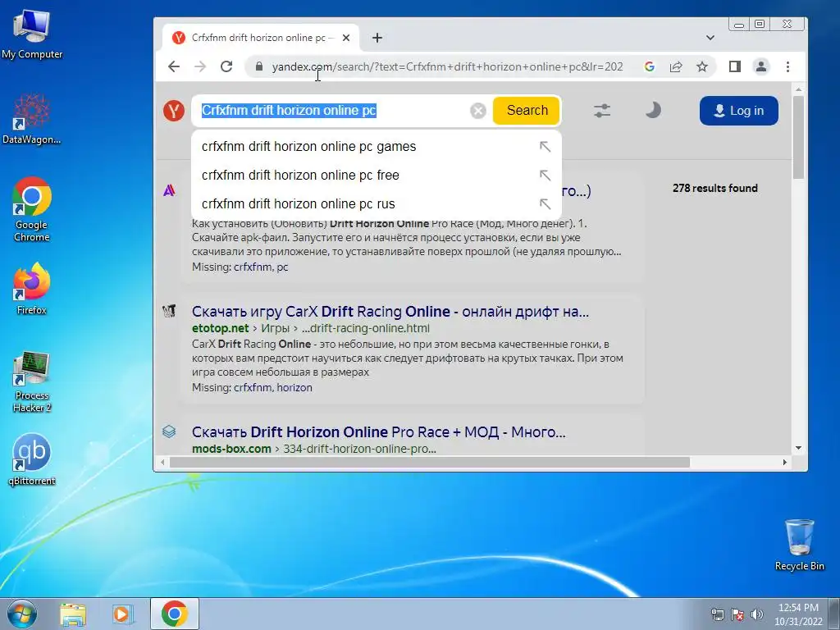The width and height of the screenshot is (840, 630).
Task: Clear the search field with X icon
Action: tap(478, 111)
